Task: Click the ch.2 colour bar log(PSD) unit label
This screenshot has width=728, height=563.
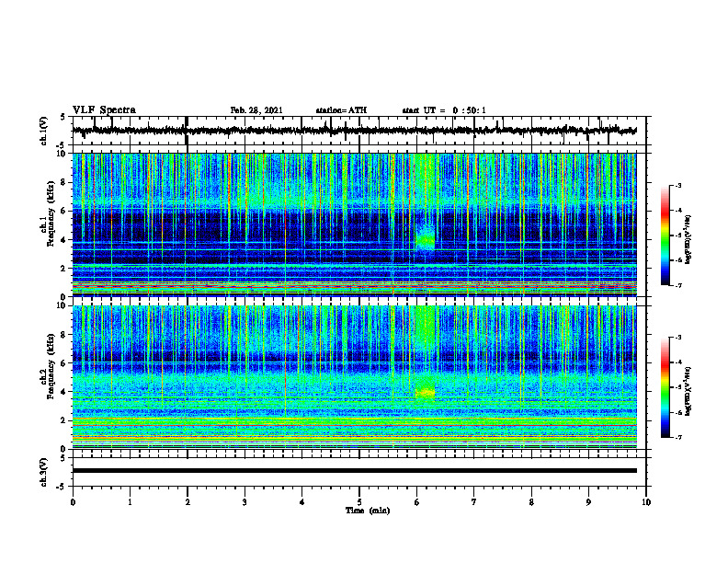Action: coord(688,391)
